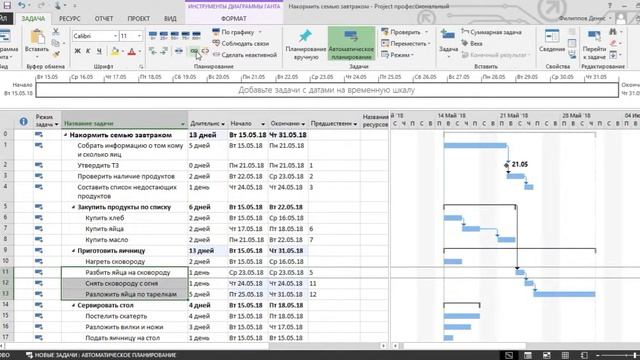The image size is (640, 360).
Task: Collapse the Приготовить яичницу summary task
Action: pos(73,251)
